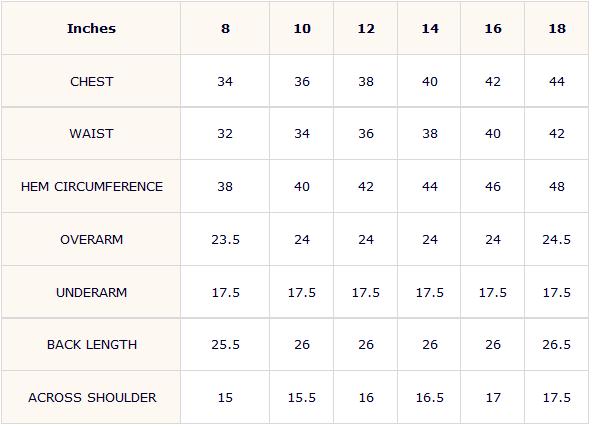The width and height of the screenshot is (592, 427).
Task: Click the size 8 column header
Action: (225, 29)
